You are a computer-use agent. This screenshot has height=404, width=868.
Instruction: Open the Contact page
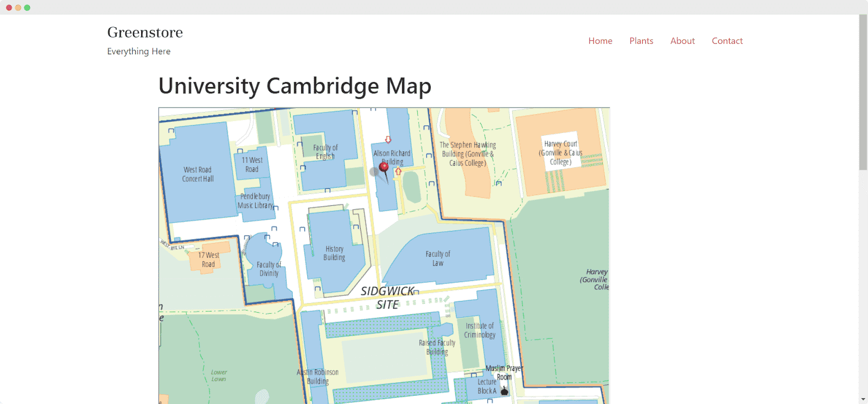point(727,41)
